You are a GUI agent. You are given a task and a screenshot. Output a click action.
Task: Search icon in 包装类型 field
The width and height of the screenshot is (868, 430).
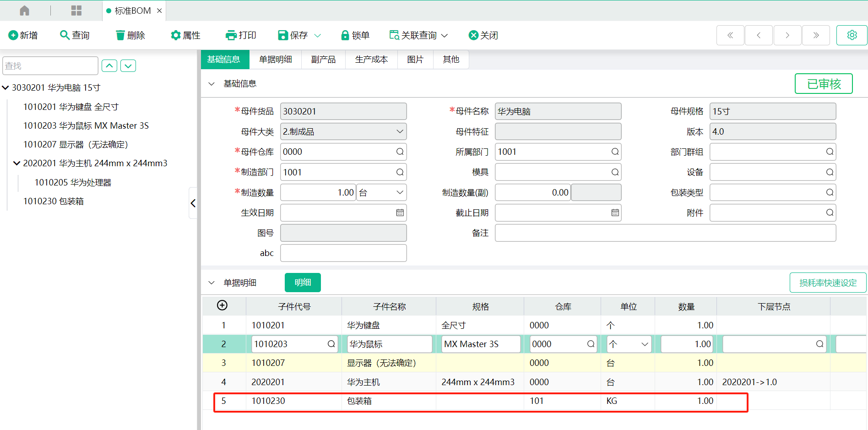pos(830,192)
